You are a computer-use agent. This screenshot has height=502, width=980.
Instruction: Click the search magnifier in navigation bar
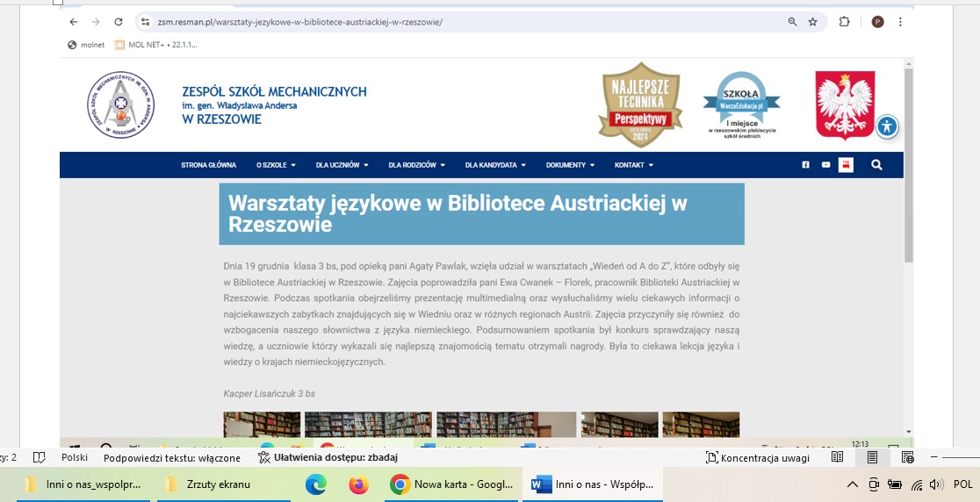tap(876, 165)
